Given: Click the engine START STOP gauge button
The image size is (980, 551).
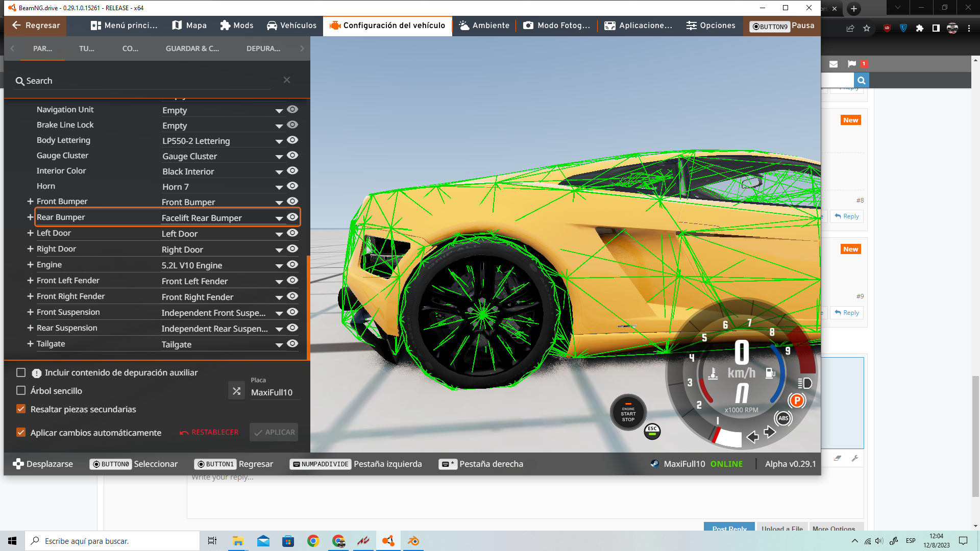Looking at the screenshot, I should click(628, 413).
